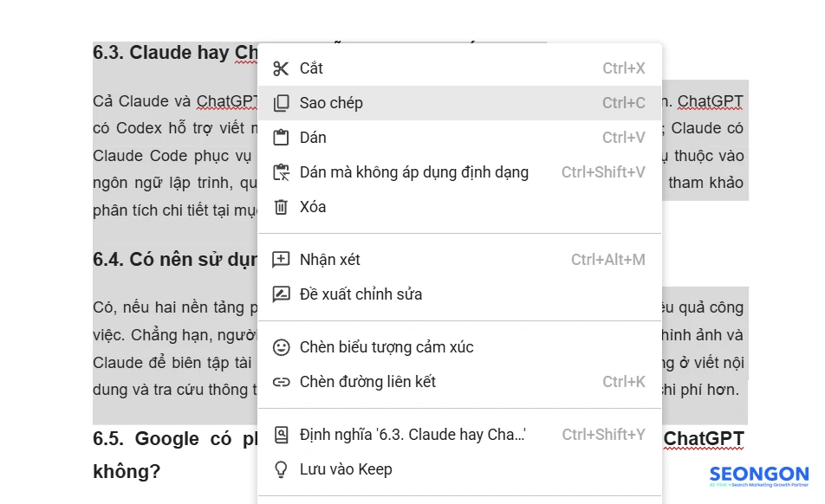Select Nhận xét menu entry
Viewport: 825px width, 504px height.
point(459,260)
